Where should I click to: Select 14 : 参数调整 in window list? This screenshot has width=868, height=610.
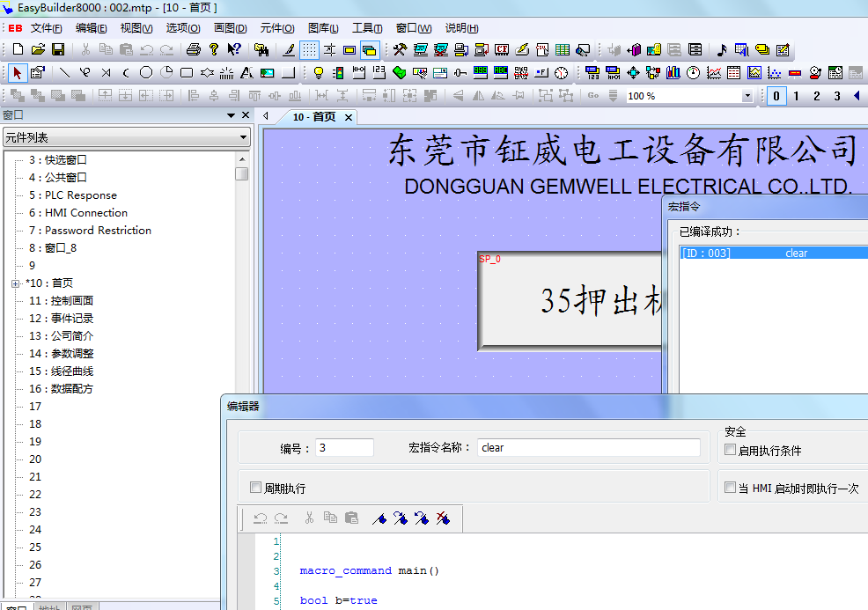coord(71,354)
